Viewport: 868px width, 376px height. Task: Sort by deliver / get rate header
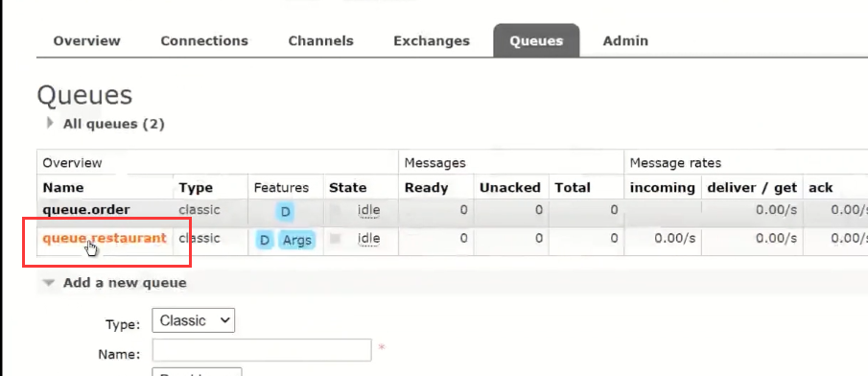(752, 188)
